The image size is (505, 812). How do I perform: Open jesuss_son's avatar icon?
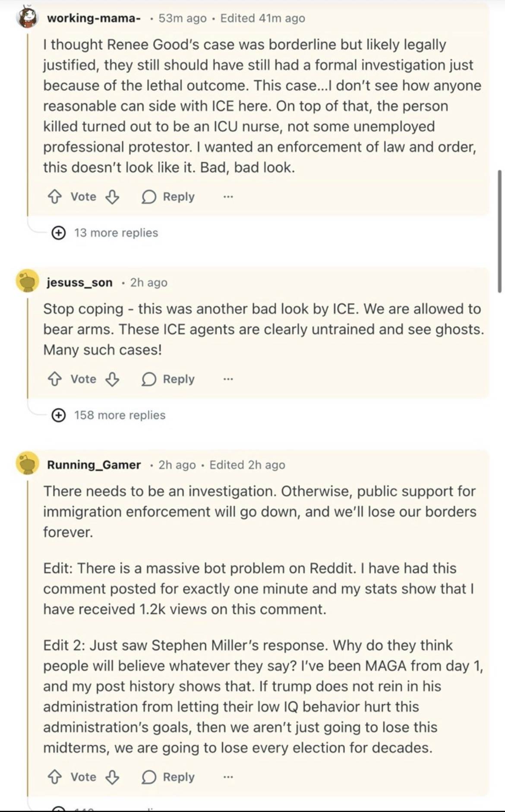pyautogui.click(x=28, y=282)
